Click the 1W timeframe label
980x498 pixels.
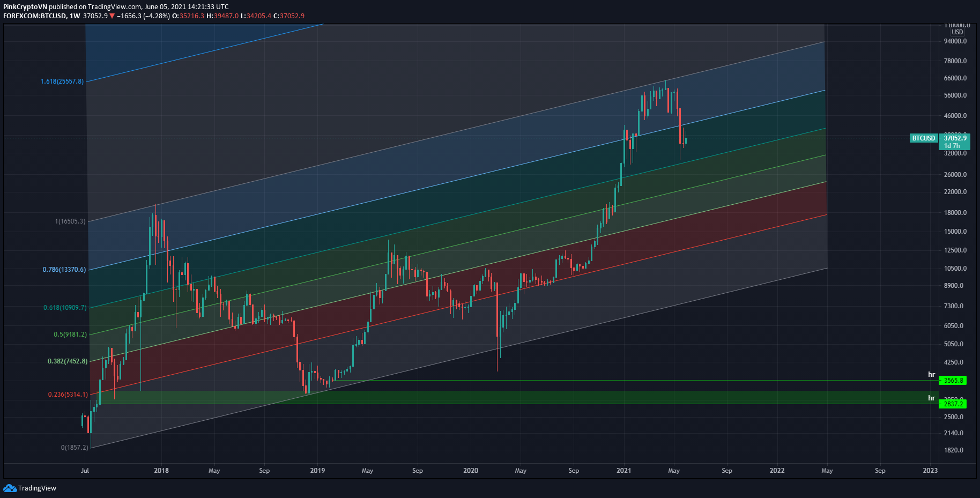pyautogui.click(x=75, y=16)
